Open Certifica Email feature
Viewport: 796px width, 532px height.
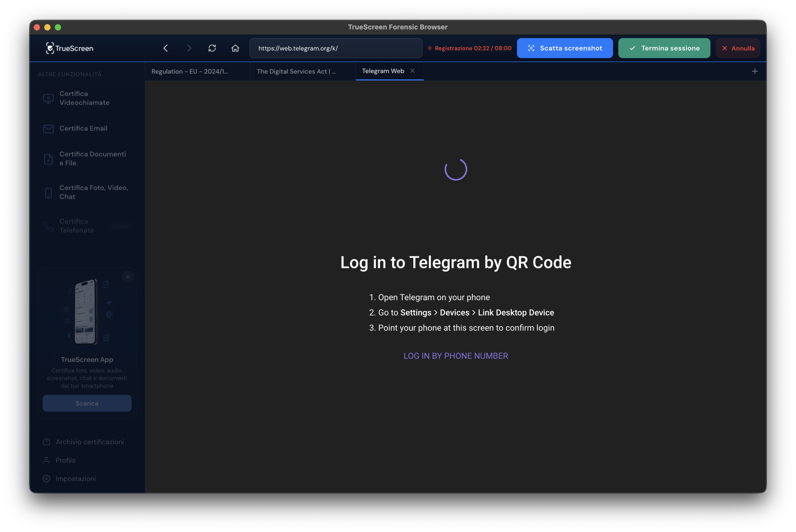pyautogui.click(x=83, y=129)
